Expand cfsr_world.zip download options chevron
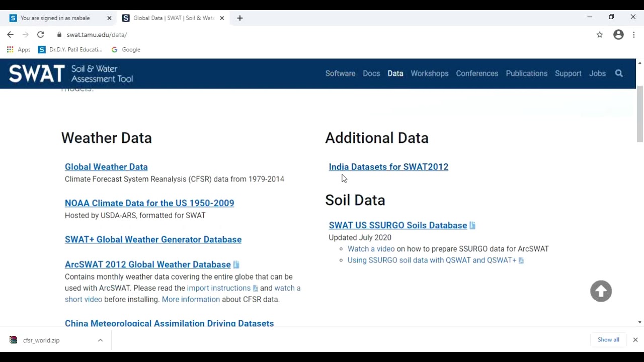Image resolution: width=644 pixels, height=362 pixels. (100, 340)
